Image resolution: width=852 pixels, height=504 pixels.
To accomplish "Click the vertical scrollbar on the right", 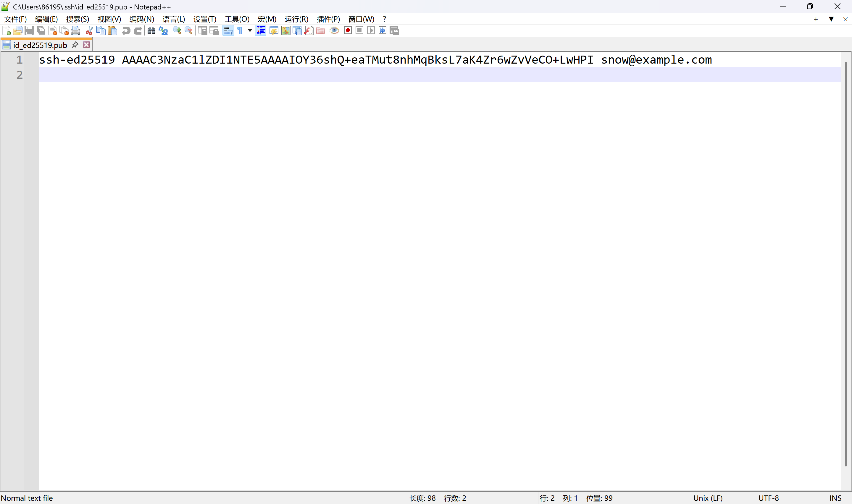I will tap(845, 264).
